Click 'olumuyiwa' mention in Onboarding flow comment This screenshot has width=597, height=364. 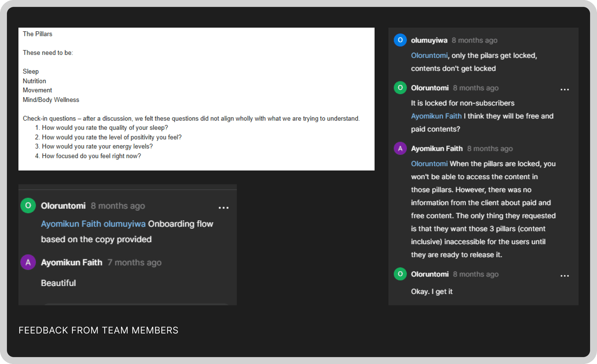pos(124,224)
